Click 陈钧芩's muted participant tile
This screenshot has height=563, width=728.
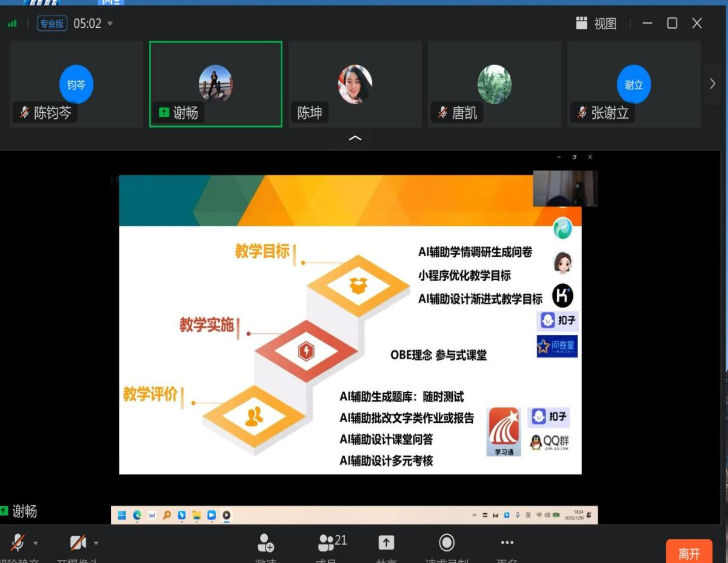point(76,84)
